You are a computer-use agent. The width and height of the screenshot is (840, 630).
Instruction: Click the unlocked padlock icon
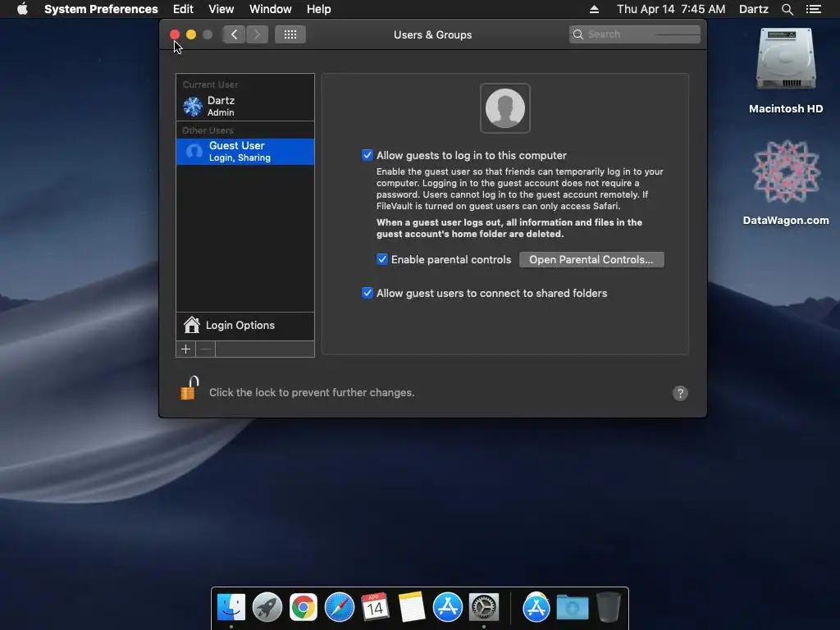(x=189, y=388)
